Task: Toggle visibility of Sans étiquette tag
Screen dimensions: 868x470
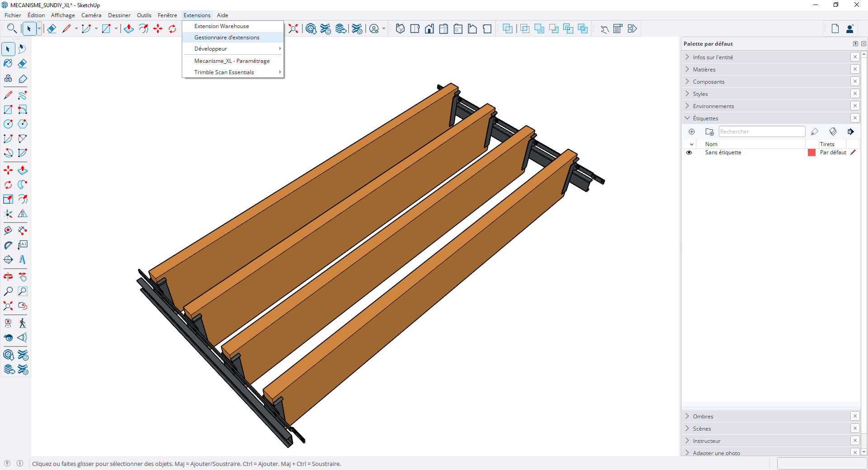Action: (689, 152)
